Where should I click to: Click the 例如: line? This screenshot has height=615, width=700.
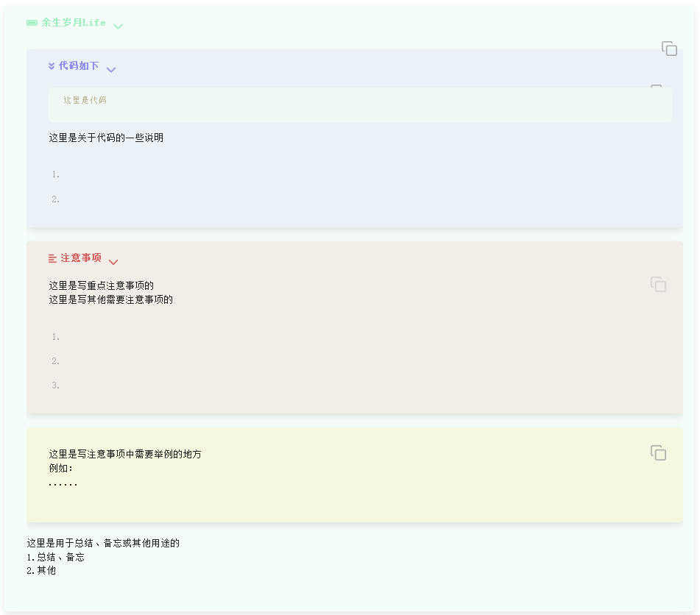pyautogui.click(x=60, y=468)
